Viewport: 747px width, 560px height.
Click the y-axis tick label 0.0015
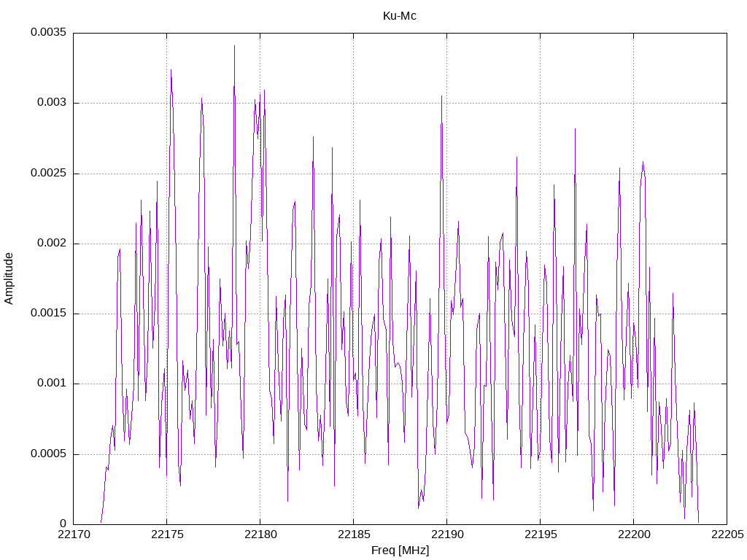49,314
